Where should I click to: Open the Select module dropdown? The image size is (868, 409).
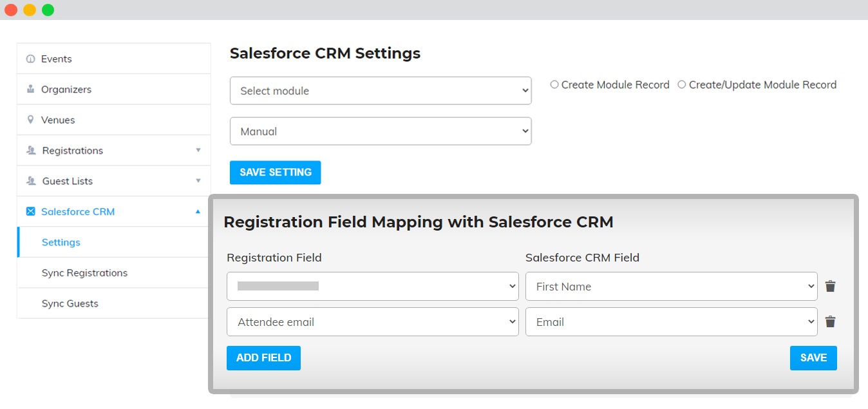(381, 91)
